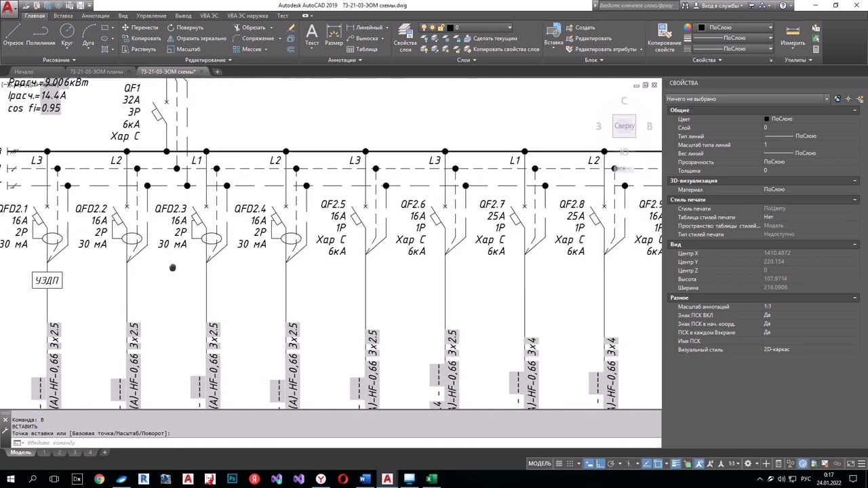Switch to 73-21-03-ЭОМ планы drawing tab

(96, 72)
